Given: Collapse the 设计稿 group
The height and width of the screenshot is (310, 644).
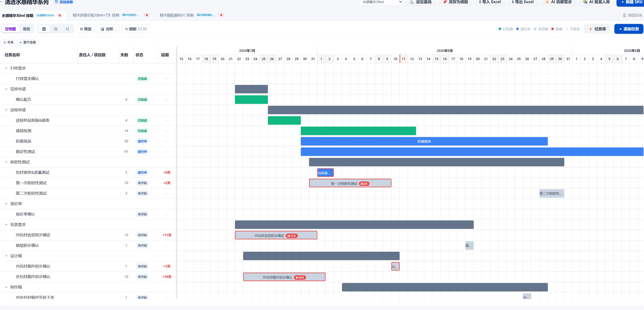Looking at the screenshot, I should 6,256.
